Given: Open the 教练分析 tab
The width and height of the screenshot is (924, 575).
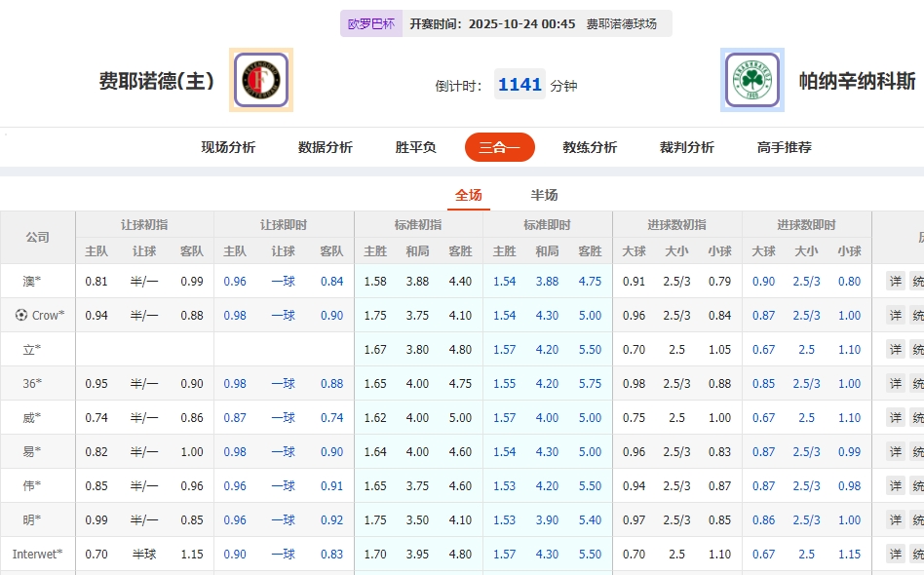Looking at the screenshot, I should coord(588,147).
